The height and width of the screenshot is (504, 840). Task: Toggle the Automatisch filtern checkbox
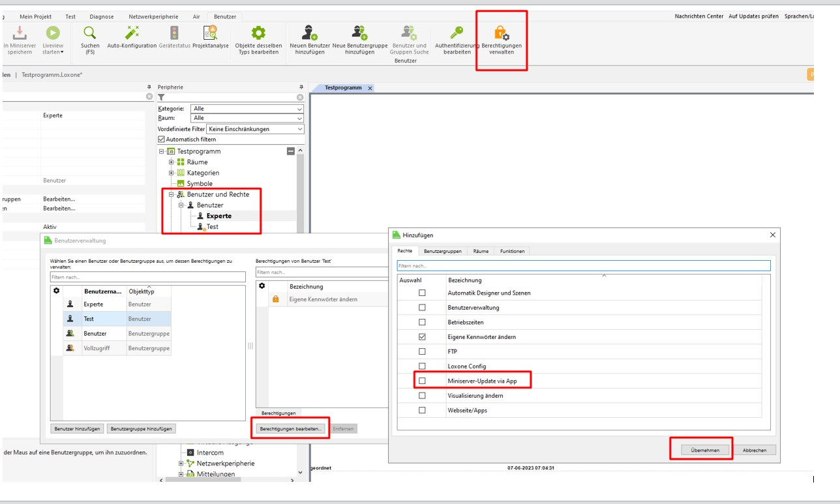pyautogui.click(x=162, y=140)
